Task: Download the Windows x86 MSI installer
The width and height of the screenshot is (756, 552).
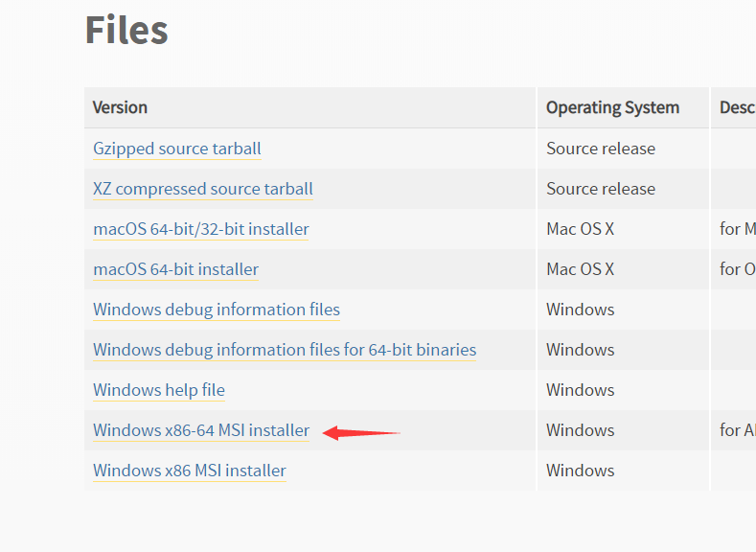Action: 190,471
